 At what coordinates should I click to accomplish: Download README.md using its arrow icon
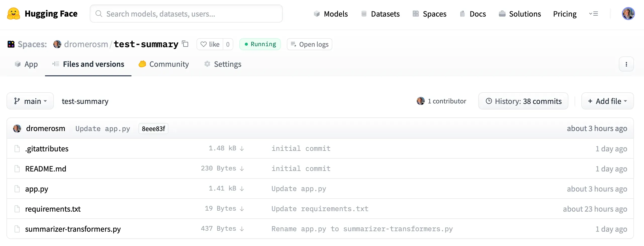pyautogui.click(x=242, y=169)
